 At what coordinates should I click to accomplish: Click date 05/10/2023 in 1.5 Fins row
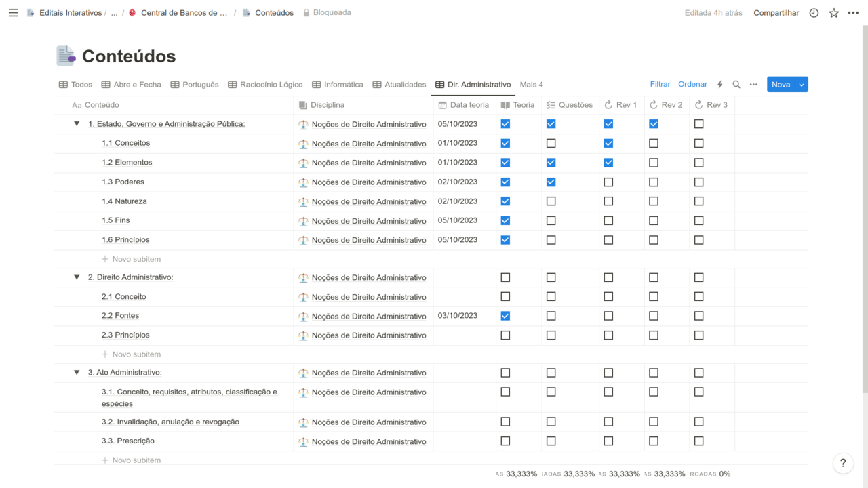(458, 220)
